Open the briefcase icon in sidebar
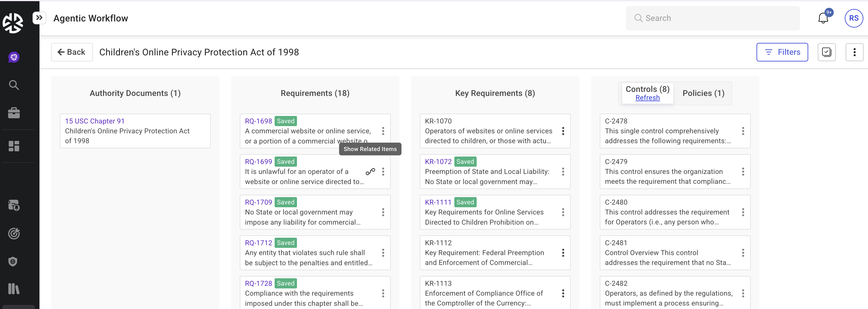Viewport: 868px width, 309px height. coord(14,113)
